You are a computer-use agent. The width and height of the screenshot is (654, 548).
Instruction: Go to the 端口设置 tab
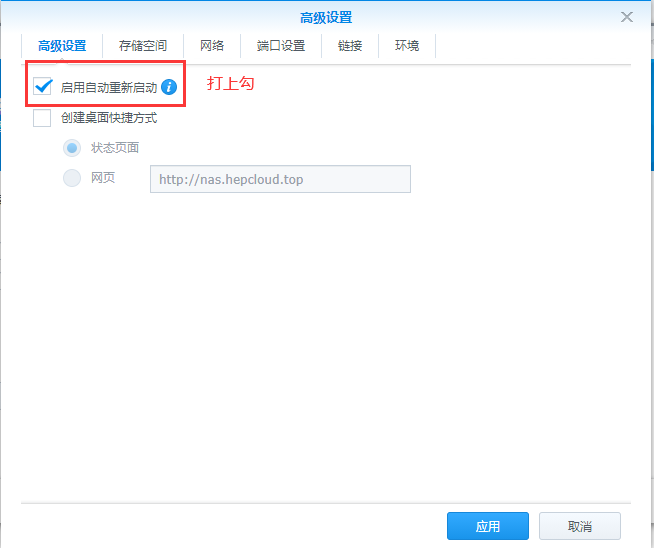tap(280, 46)
